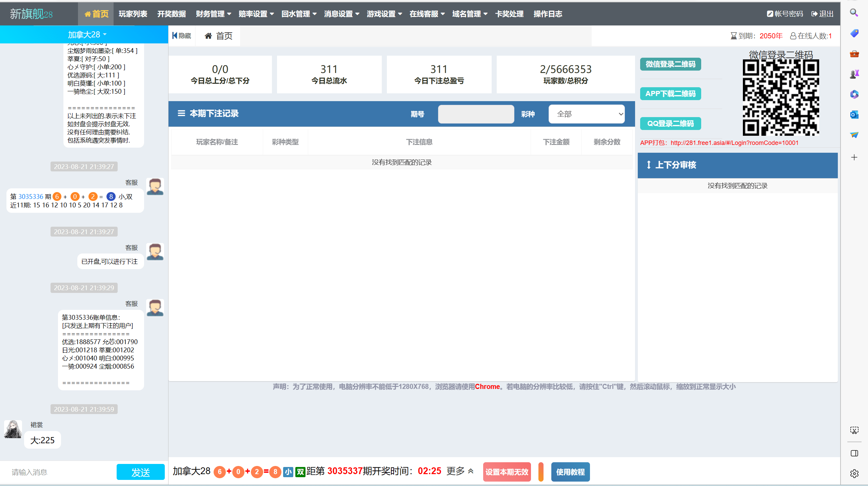This screenshot has height=486, width=868.
Task: Expand the 加拿大28 game selector
Action: [87, 35]
